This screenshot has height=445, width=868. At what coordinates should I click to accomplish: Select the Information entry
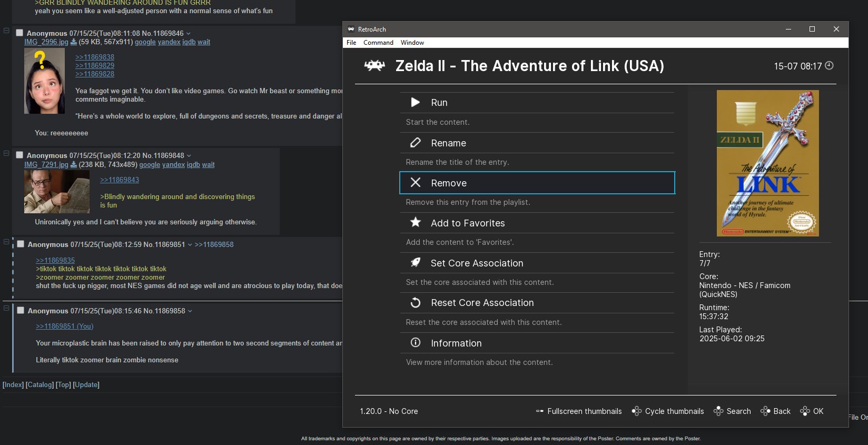point(537,343)
